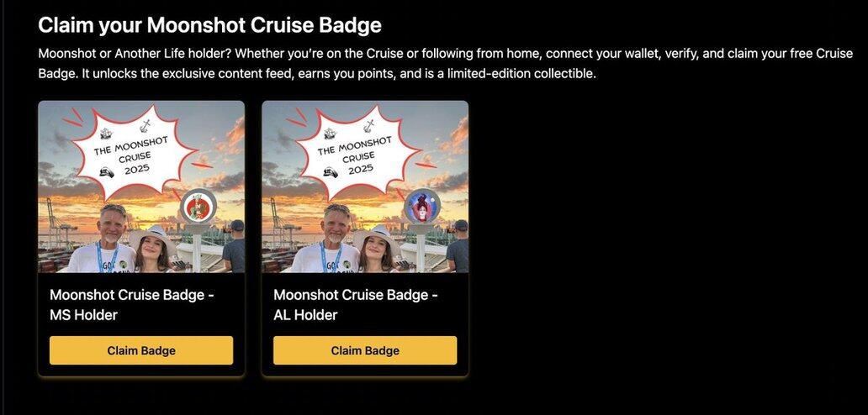
Task: Click the ship icon in MS Holder speech bubble
Action: pyautogui.click(x=105, y=134)
